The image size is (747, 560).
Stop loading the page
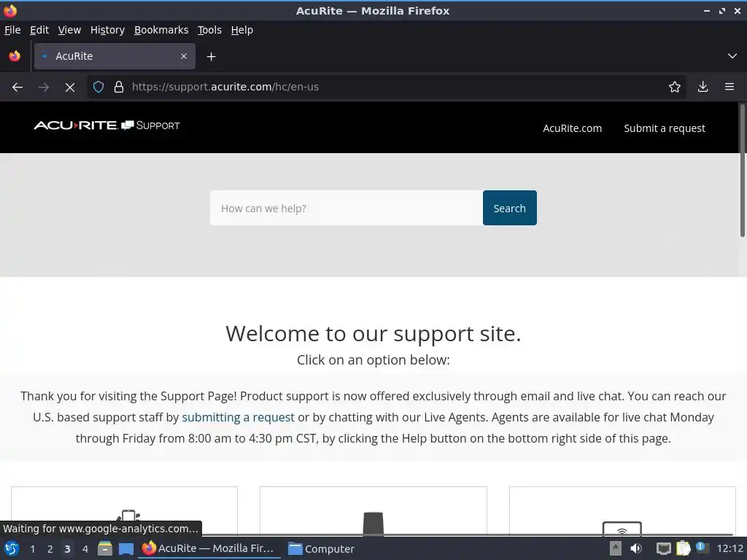pyautogui.click(x=69, y=87)
